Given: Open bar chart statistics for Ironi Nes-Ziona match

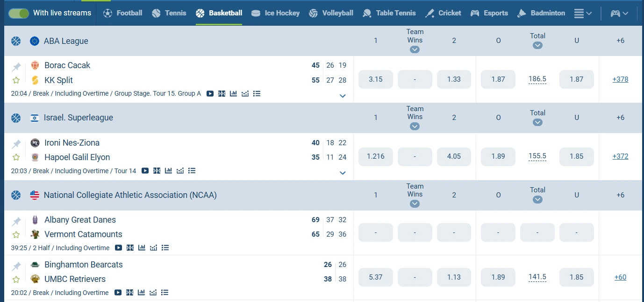Looking at the screenshot, I should [168, 171].
